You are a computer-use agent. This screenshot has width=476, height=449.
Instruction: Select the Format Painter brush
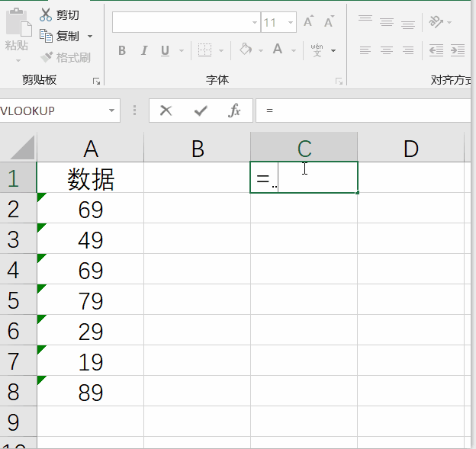[x=47, y=57]
